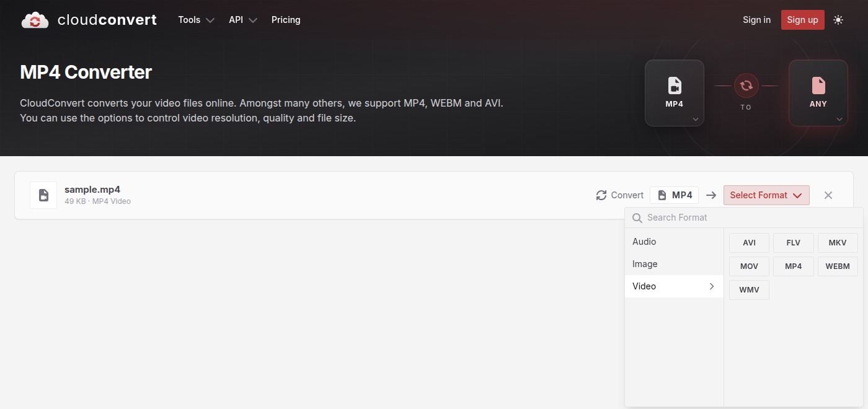
Task: Click the 49 KB · MP4 Video text
Action: click(97, 201)
